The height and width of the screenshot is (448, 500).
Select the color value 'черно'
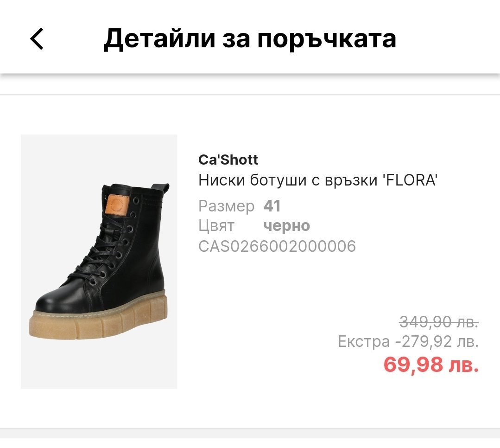coord(286,226)
